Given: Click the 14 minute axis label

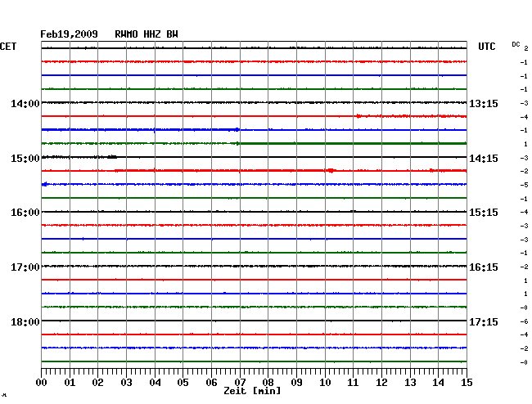Looking at the screenshot, I should [438, 382].
